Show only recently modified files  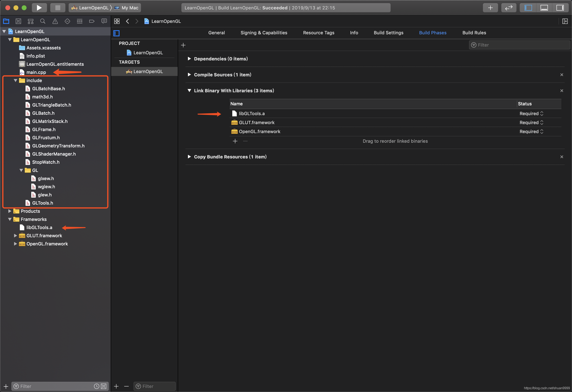tap(97, 386)
